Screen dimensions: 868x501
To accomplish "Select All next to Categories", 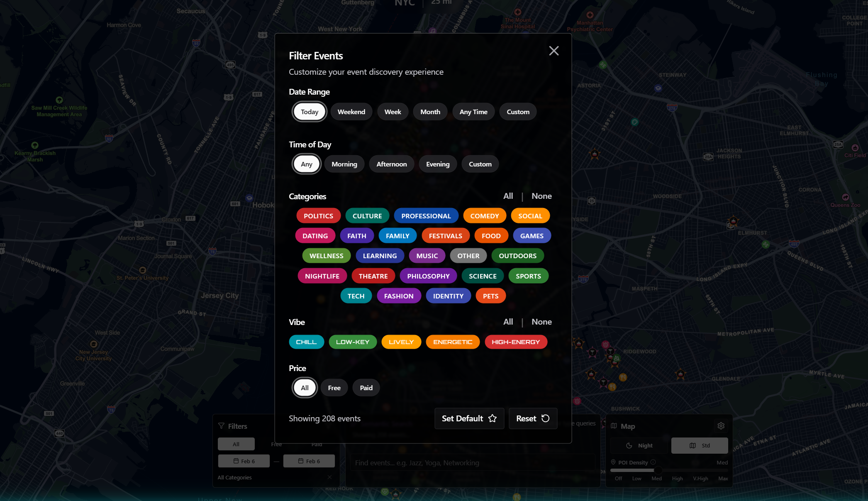I will [x=508, y=196].
